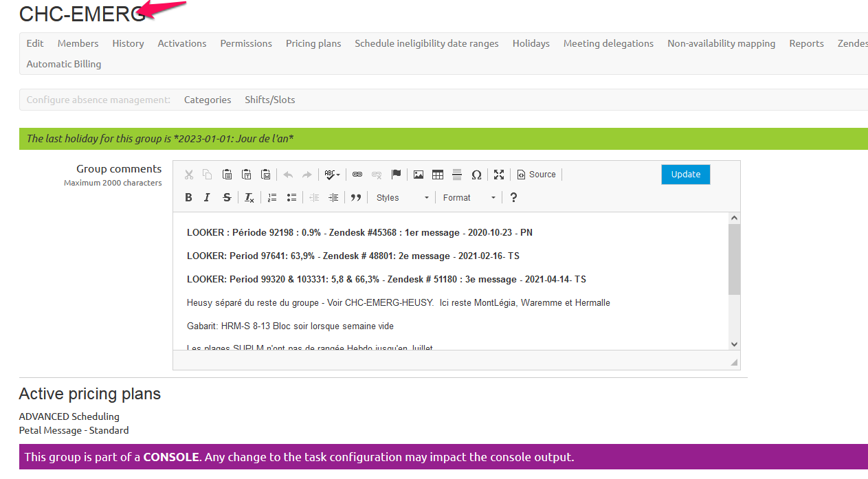This screenshot has width=868, height=479.
Task: Open the Members tab
Action: click(78, 43)
